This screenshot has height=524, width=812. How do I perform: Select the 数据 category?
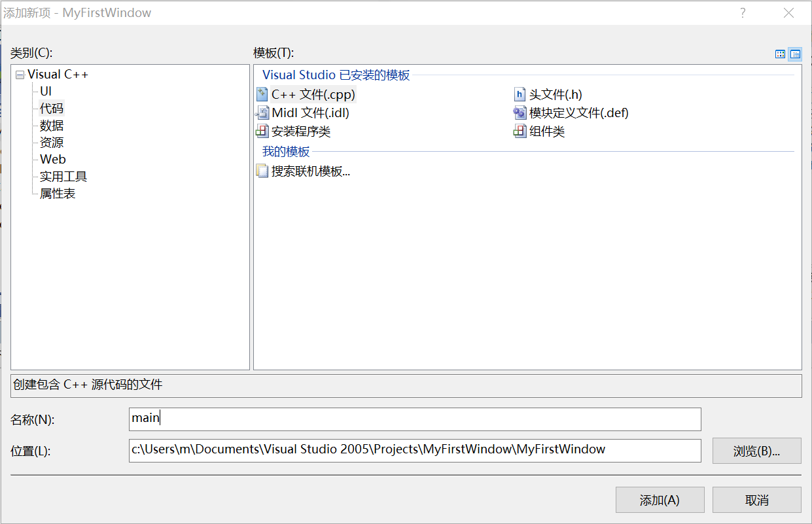pyautogui.click(x=52, y=126)
